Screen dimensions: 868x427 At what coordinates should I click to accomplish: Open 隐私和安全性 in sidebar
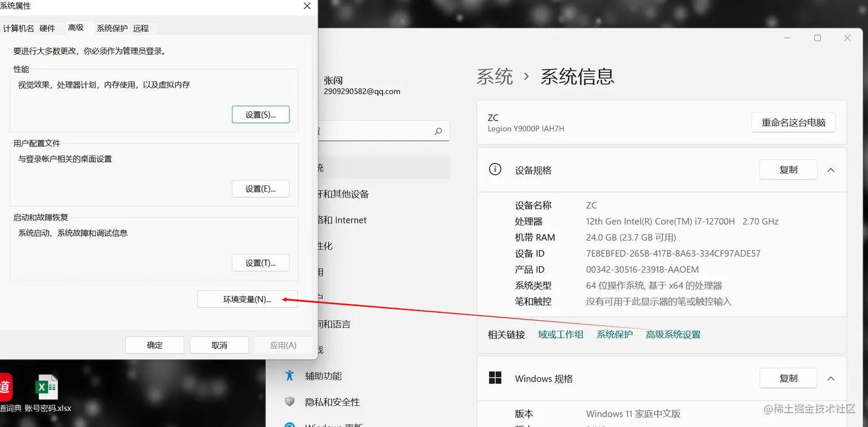tap(332, 402)
